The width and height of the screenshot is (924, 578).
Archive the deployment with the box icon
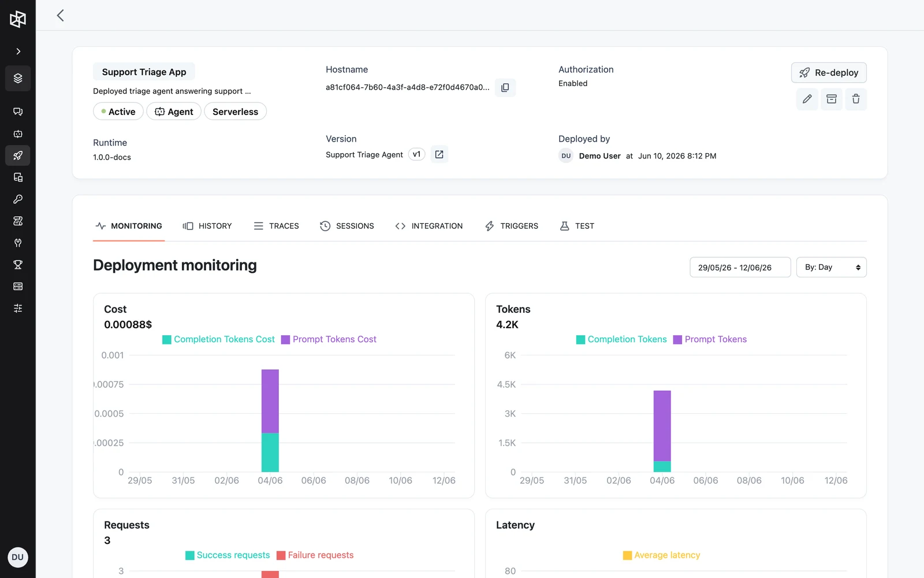[x=832, y=99]
